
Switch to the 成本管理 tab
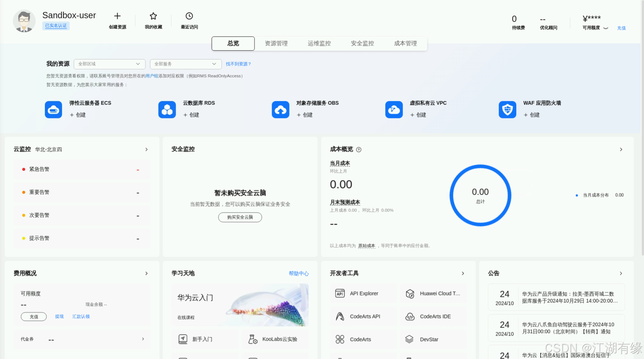406,43
